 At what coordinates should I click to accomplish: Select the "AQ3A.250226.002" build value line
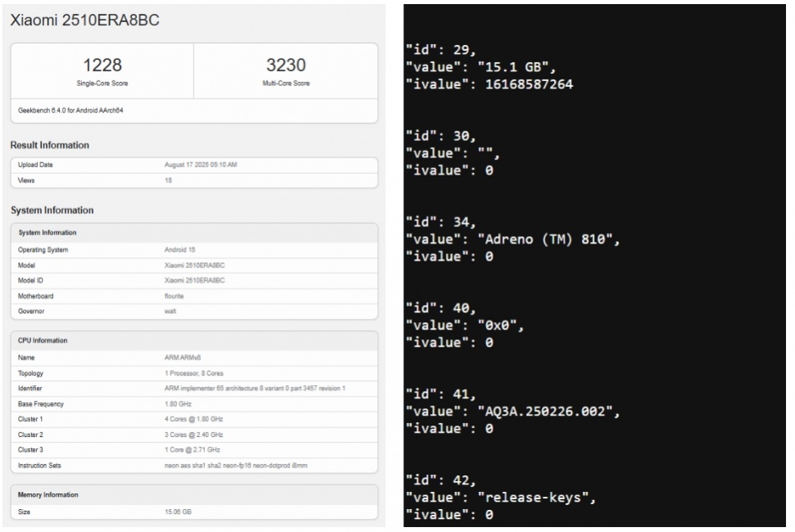(512, 412)
